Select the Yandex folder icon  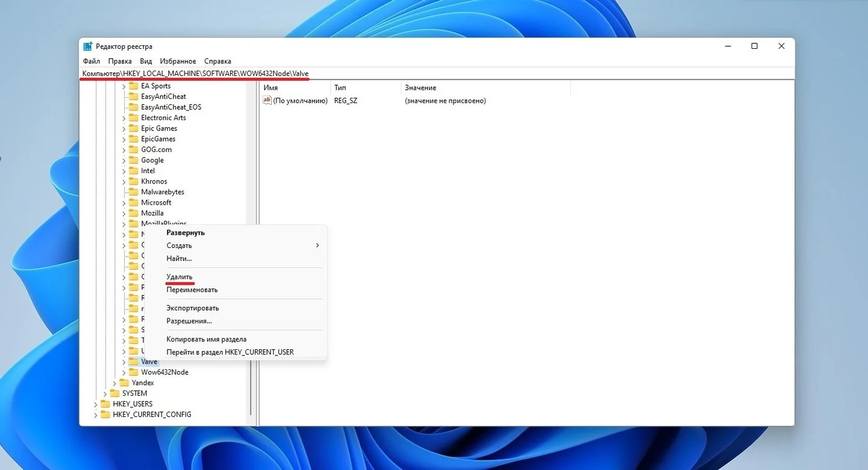(x=124, y=383)
